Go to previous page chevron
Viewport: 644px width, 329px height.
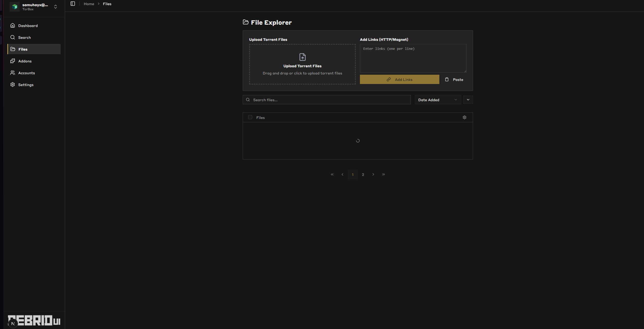click(x=342, y=174)
